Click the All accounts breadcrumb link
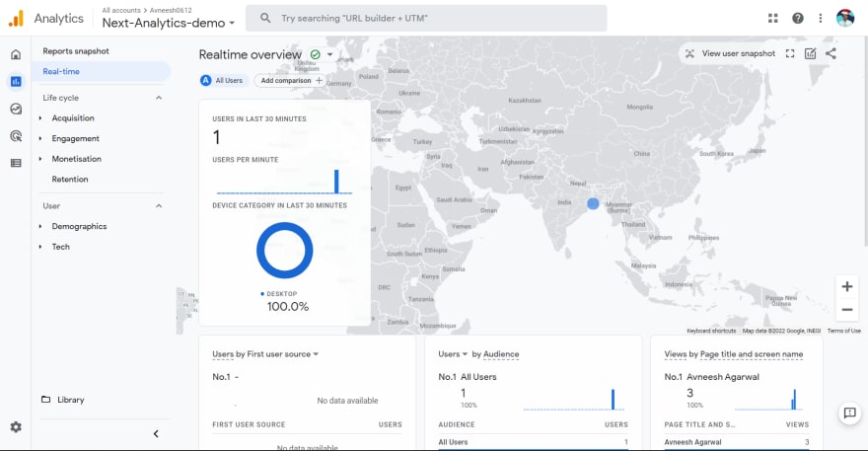 pyautogui.click(x=121, y=10)
